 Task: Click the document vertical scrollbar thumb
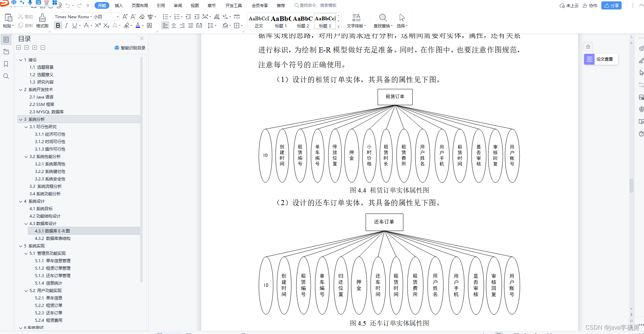(631, 185)
